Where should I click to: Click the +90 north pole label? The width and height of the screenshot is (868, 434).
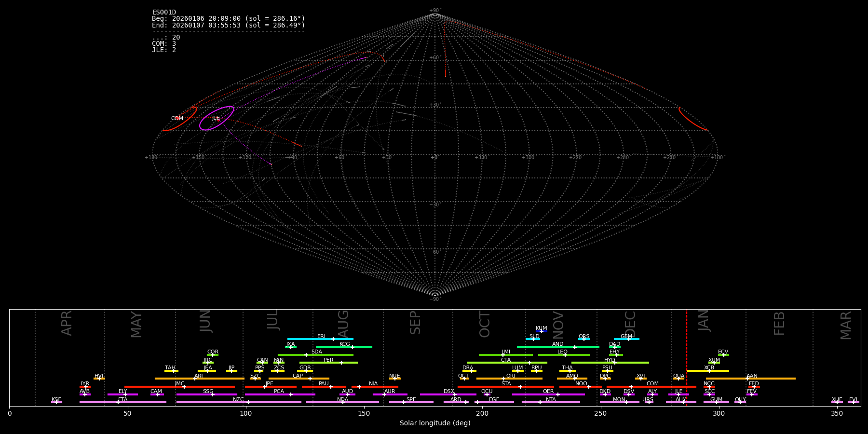(434, 11)
